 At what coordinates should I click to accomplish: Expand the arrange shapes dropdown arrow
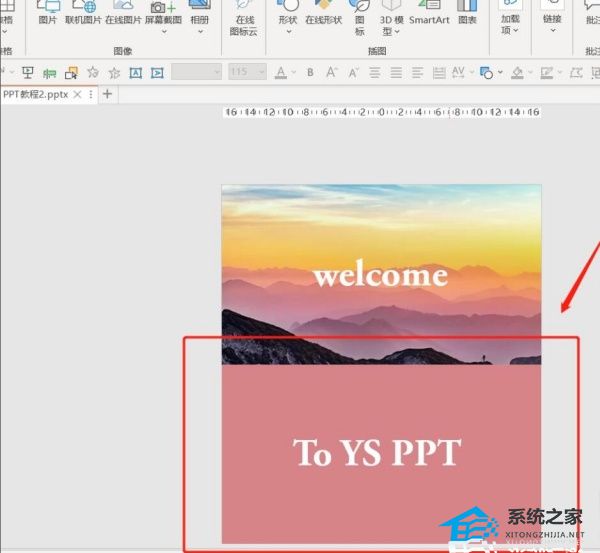[x=501, y=72]
